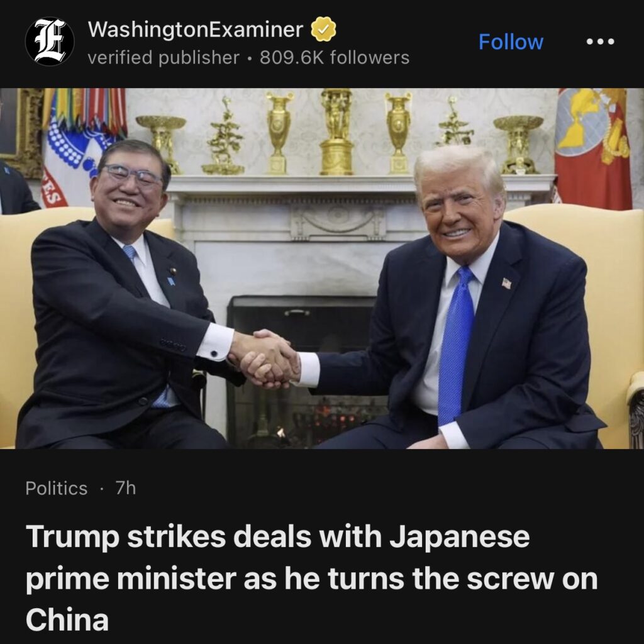Click the center golden urn on mantel
Screen dimensions: 644x644
click(x=337, y=132)
